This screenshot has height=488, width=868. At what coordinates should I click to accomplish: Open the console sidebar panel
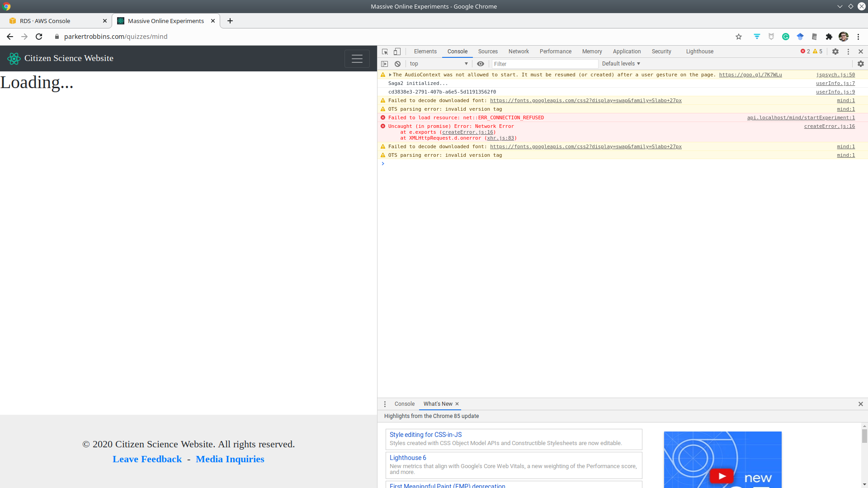[x=385, y=64]
